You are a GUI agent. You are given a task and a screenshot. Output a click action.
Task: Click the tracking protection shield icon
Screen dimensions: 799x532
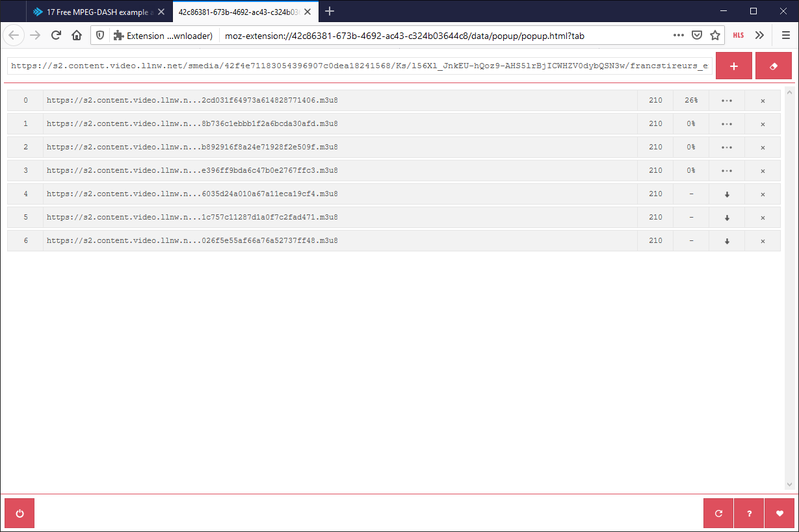pyautogui.click(x=100, y=36)
